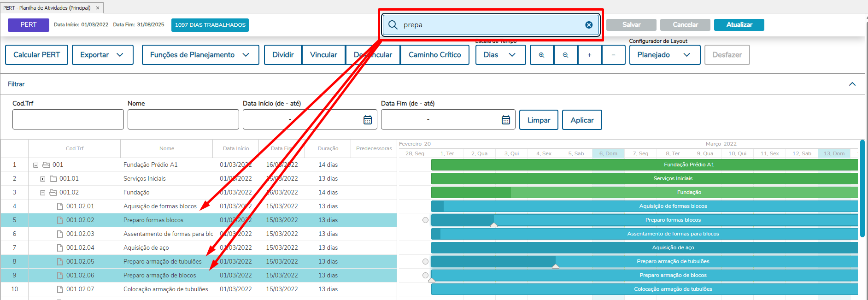Screen dimensions: 868x300
Task: Expand tree node 001.01
Action: tap(42, 179)
